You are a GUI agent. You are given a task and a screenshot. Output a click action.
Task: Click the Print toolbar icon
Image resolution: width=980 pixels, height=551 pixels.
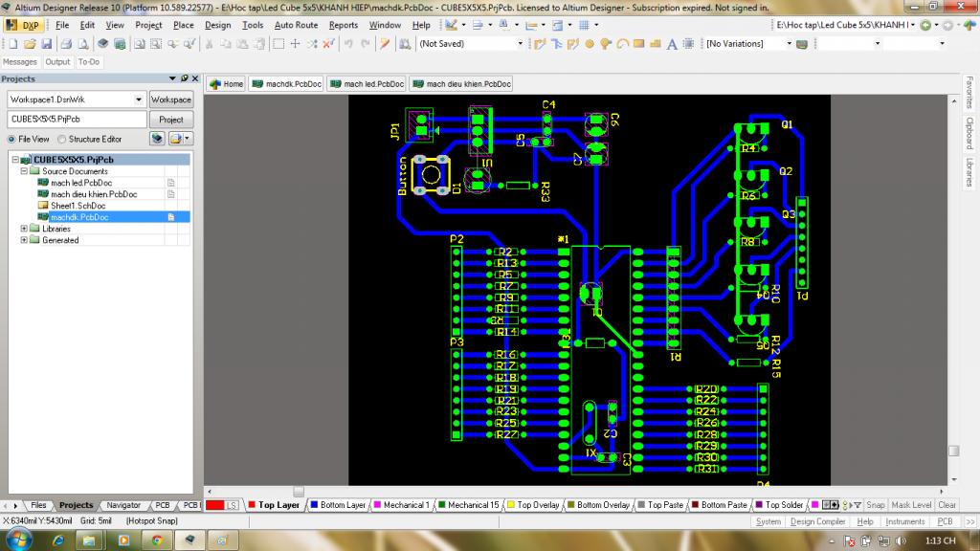pos(67,44)
